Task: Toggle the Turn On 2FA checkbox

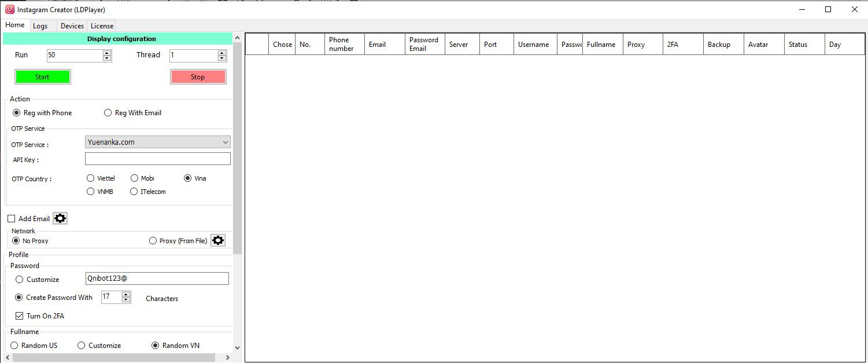Action: 40,316
